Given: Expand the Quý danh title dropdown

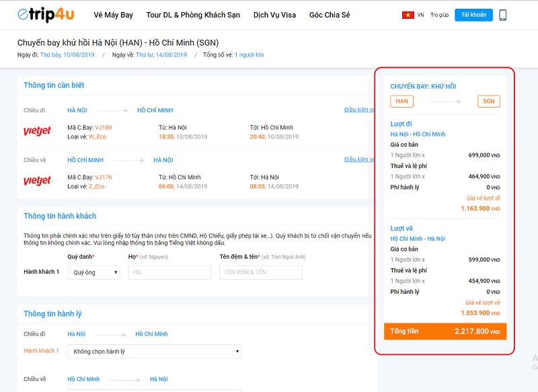Looking at the screenshot, I should point(93,272).
